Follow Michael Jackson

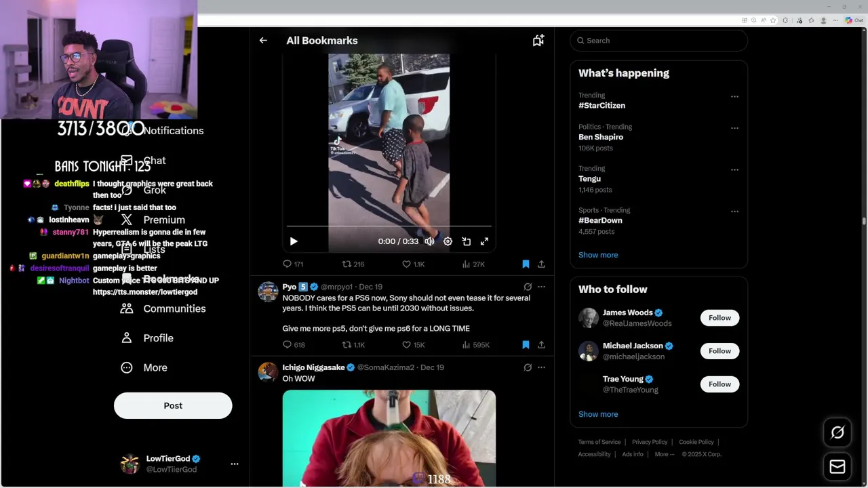tap(719, 351)
